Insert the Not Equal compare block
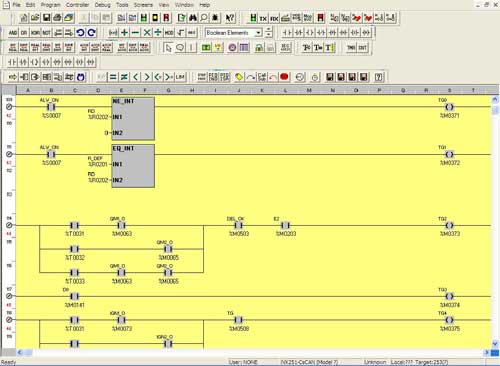 point(124,77)
